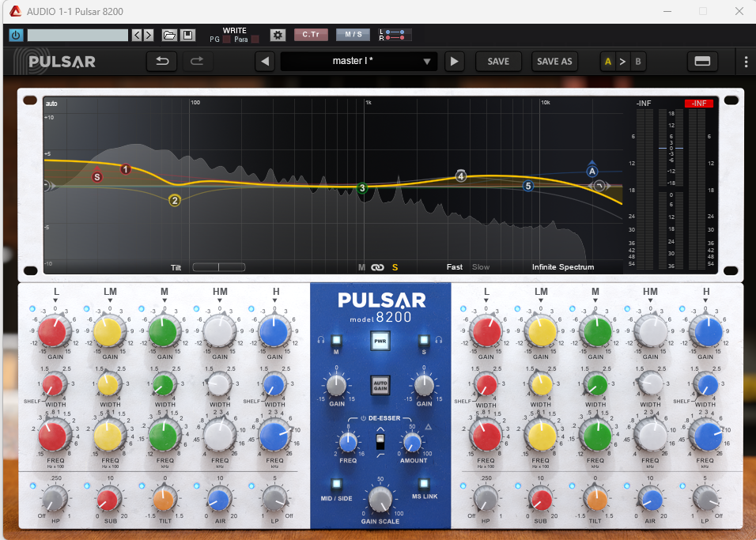Open the gear settings icon
This screenshot has width=756, height=540.
[278, 36]
